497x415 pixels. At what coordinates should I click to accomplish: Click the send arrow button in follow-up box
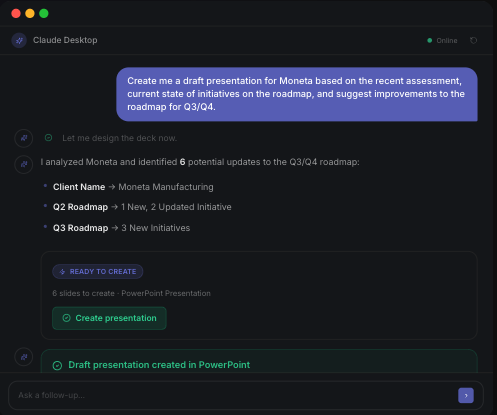(466, 395)
